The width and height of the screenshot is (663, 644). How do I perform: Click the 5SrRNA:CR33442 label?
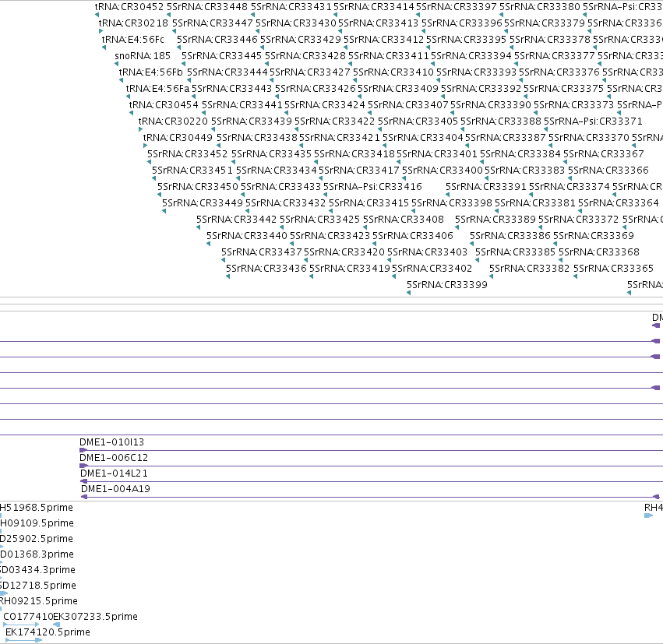(x=236, y=220)
